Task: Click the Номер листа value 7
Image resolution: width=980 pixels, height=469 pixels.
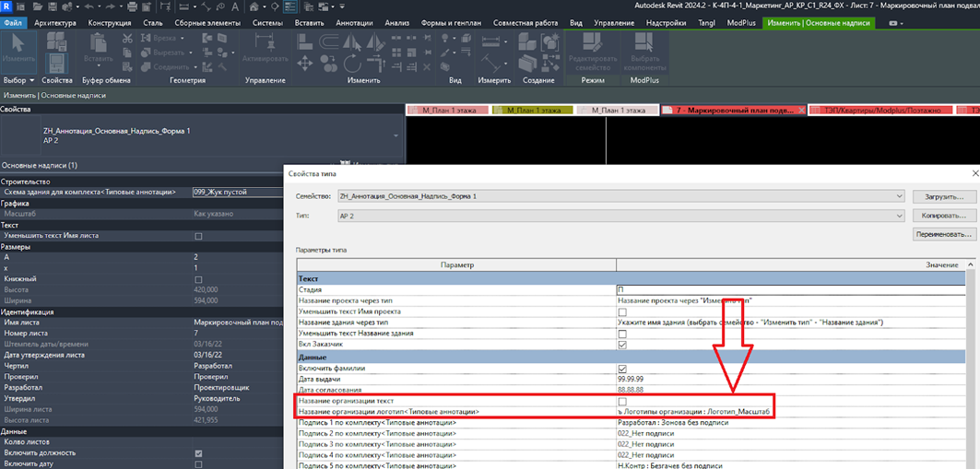Action: 237,334
